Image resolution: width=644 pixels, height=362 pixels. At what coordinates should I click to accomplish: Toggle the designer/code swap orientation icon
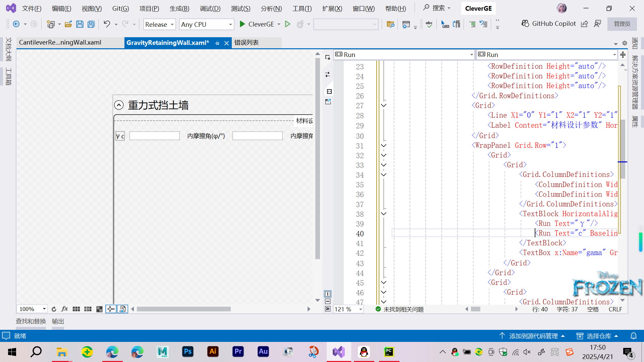click(327, 74)
